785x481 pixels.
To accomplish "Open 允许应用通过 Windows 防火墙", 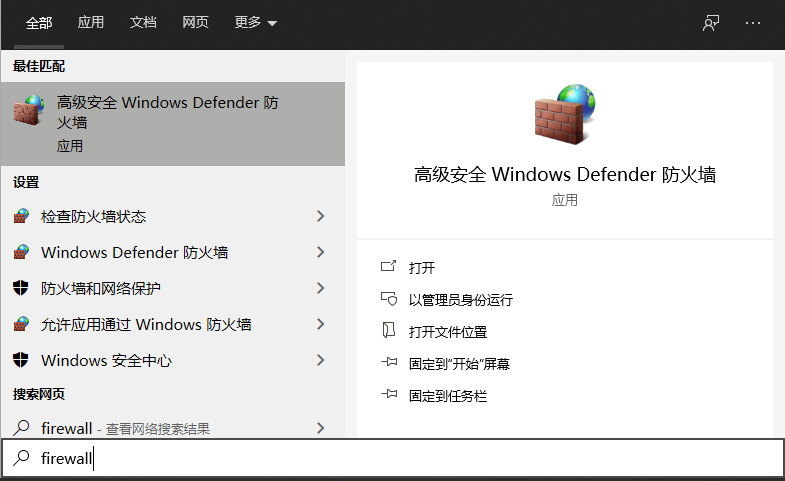I will point(173,324).
